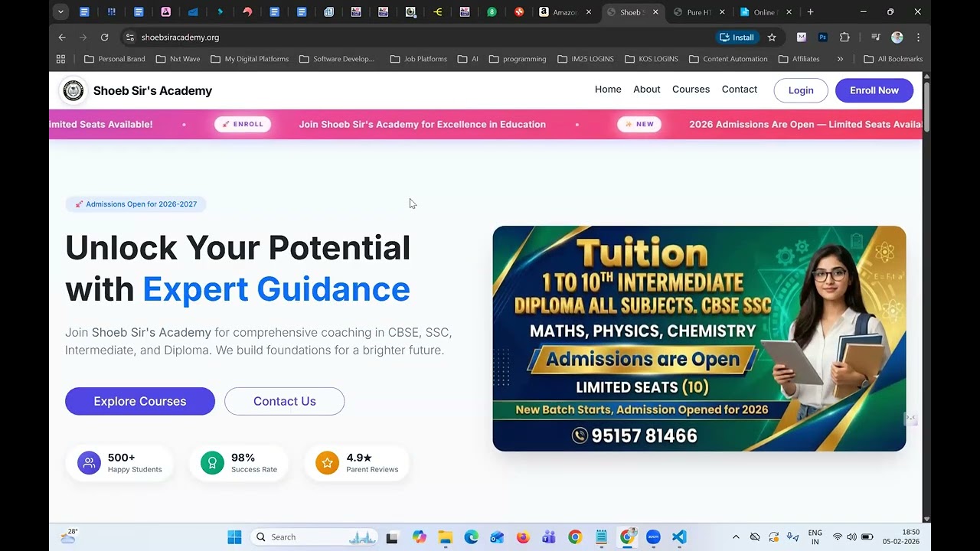Open Zoom from the taskbar

[653, 537]
